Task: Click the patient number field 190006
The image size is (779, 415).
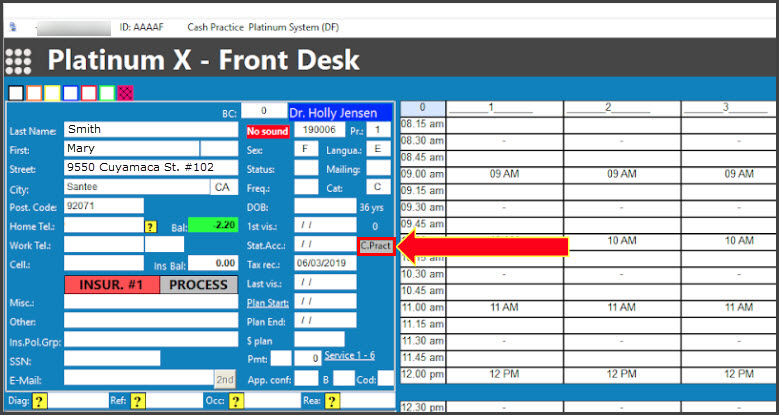Action: point(319,130)
